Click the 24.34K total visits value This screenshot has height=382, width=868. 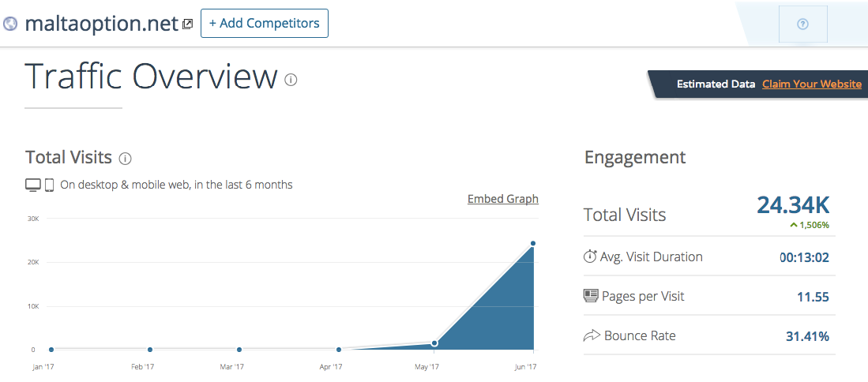coord(793,205)
